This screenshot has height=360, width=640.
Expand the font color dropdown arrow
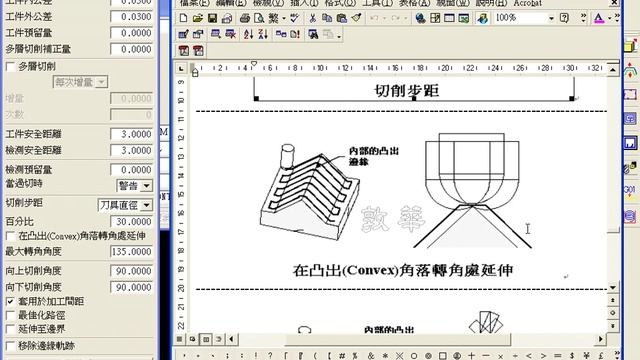pyautogui.click(x=609, y=18)
